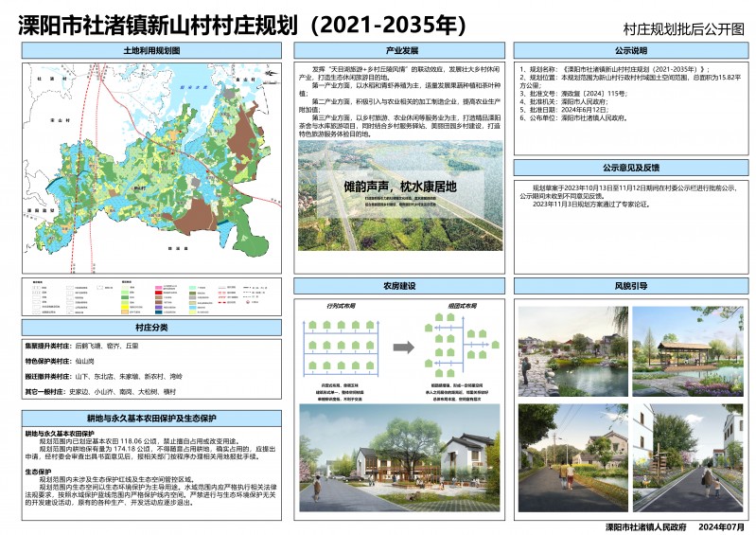Click the row 特色保护类村庄：仙山岗

tap(60, 362)
